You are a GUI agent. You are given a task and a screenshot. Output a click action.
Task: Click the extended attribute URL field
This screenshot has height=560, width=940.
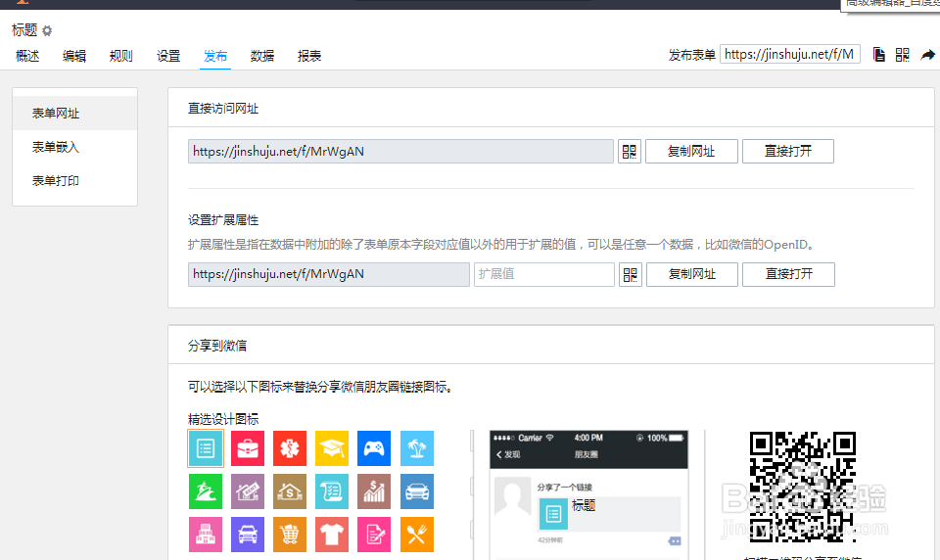329,274
